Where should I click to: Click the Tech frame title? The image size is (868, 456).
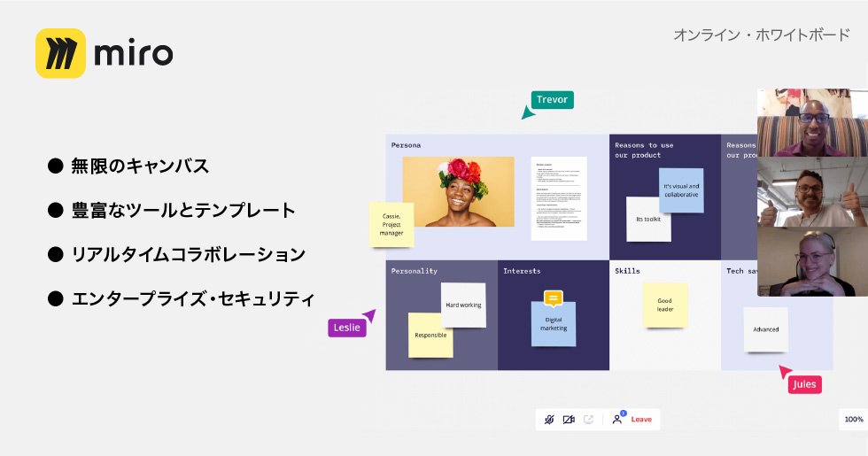pos(742,271)
